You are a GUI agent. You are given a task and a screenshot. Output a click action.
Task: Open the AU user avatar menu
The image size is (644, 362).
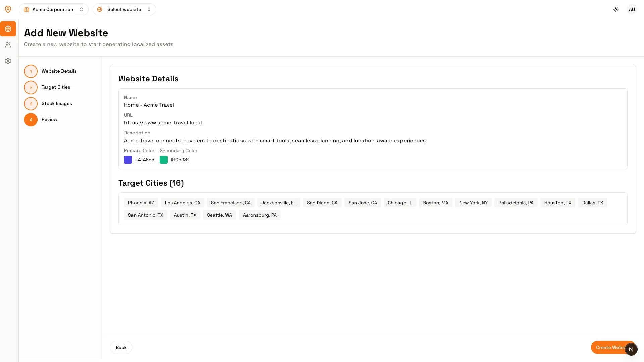pyautogui.click(x=632, y=9)
